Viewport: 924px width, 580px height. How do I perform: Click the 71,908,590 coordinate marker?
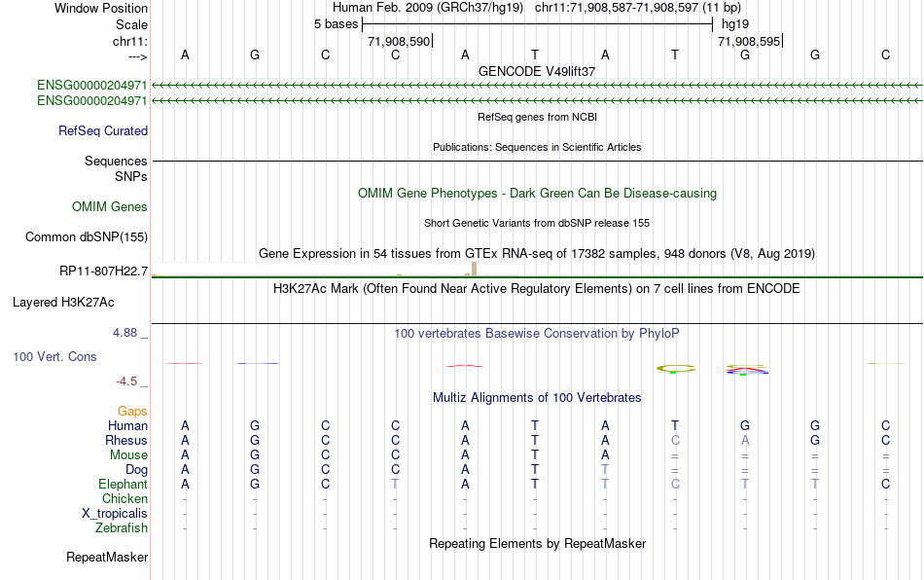pyautogui.click(x=399, y=41)
